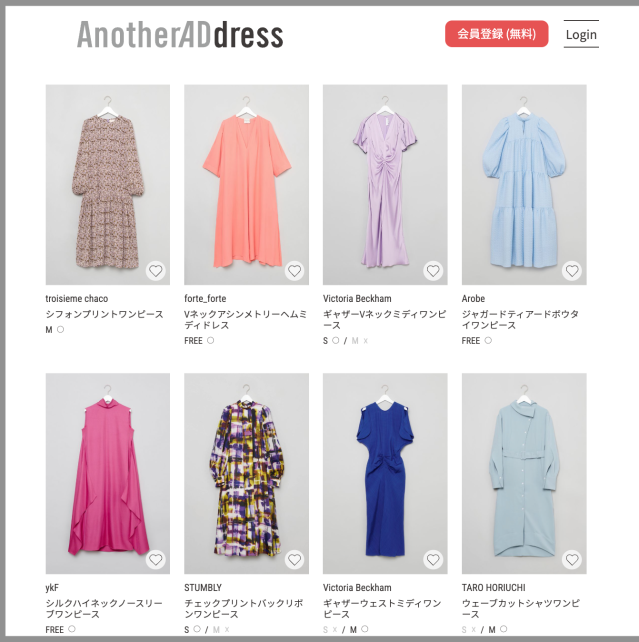Click シルクハイネックノースリーブワンピース title
Screen dimensions: 639x642
tap(104, 609)
